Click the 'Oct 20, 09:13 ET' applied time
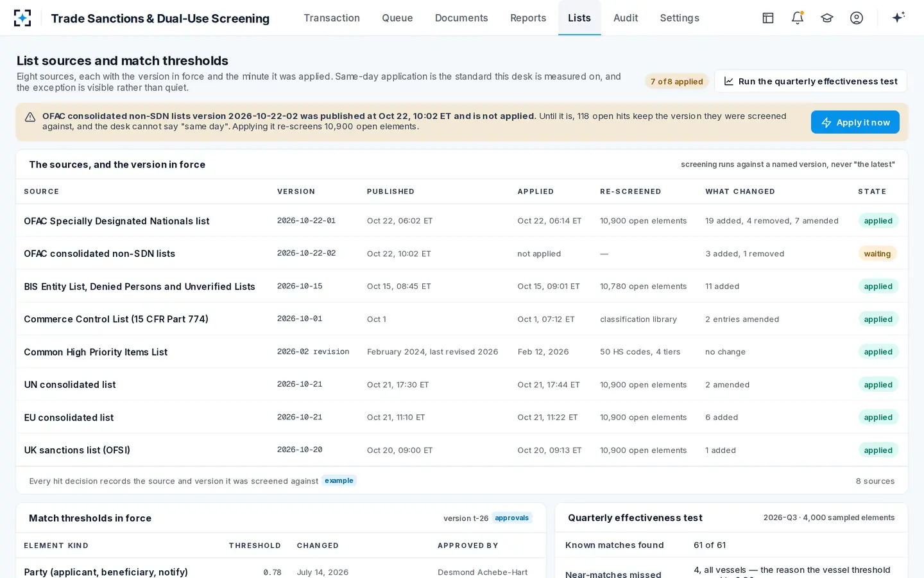 point(549,450)
